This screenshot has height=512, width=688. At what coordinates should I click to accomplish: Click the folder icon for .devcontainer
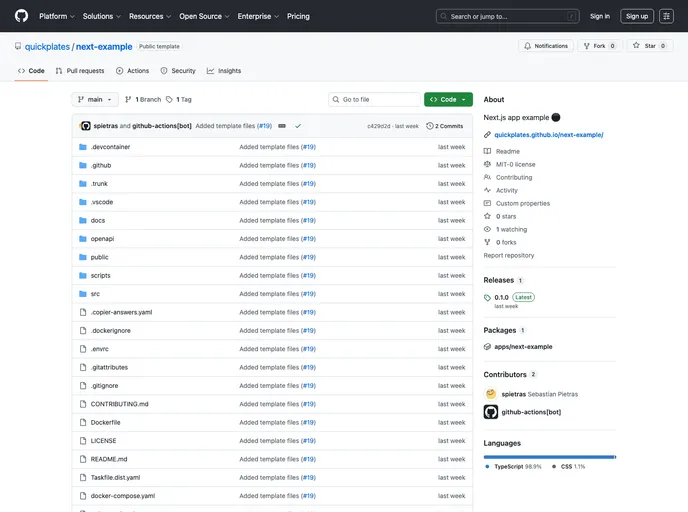83,147
